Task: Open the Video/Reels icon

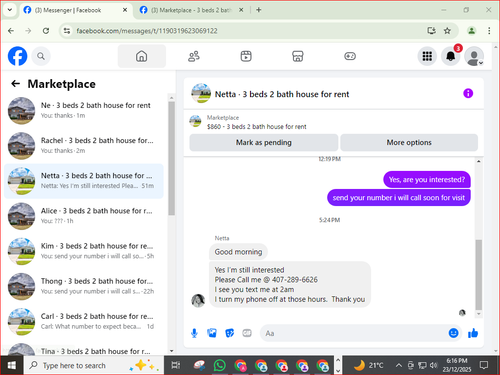Action: pos(246,56)
